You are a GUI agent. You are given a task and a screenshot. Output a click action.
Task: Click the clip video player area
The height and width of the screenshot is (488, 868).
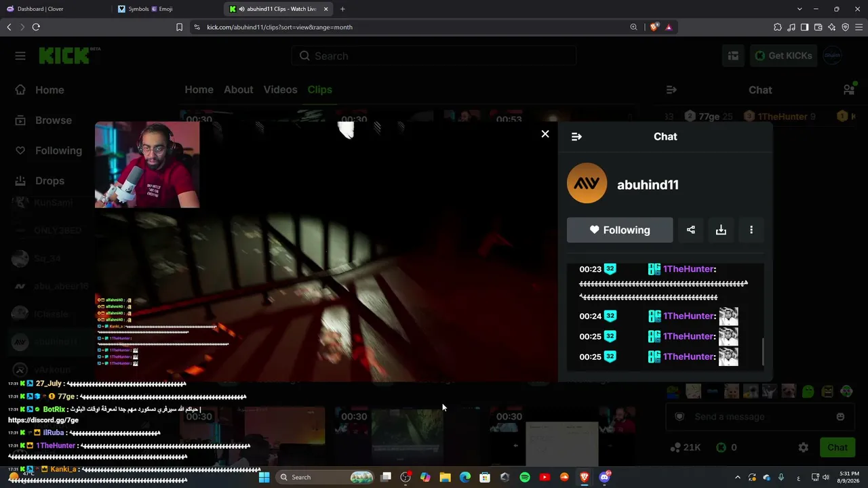pos(326,251)
